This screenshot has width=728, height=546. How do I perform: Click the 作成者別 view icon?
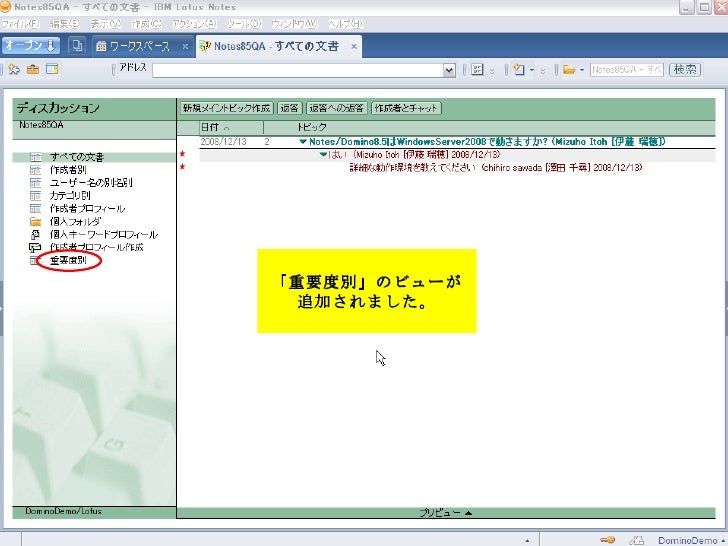pyautogui.click(x=36, y=170)
